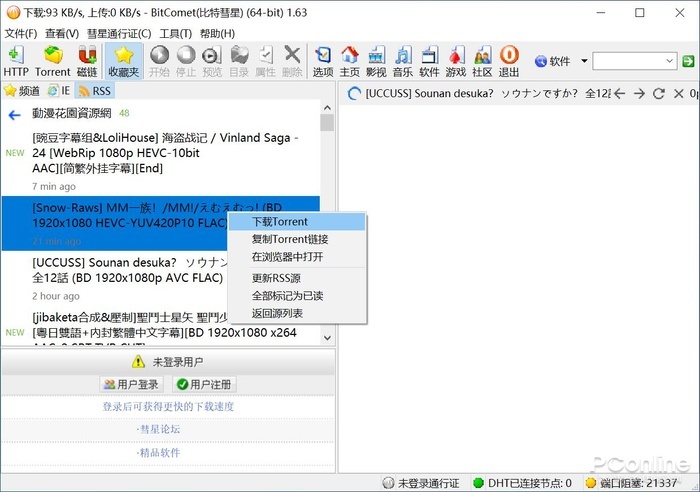Click 未登录通行证 in status bar

coord(421,483)
